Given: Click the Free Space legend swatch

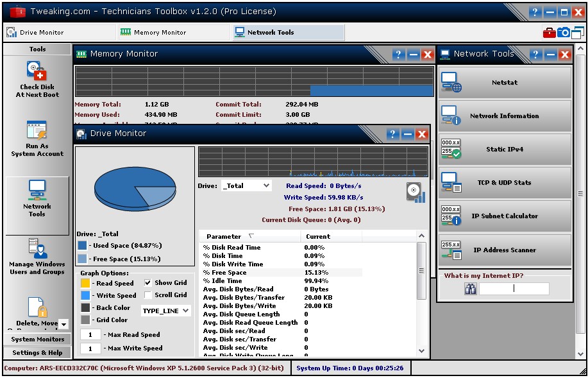Looking at the screenshot, I should click(x=82, y=259).
